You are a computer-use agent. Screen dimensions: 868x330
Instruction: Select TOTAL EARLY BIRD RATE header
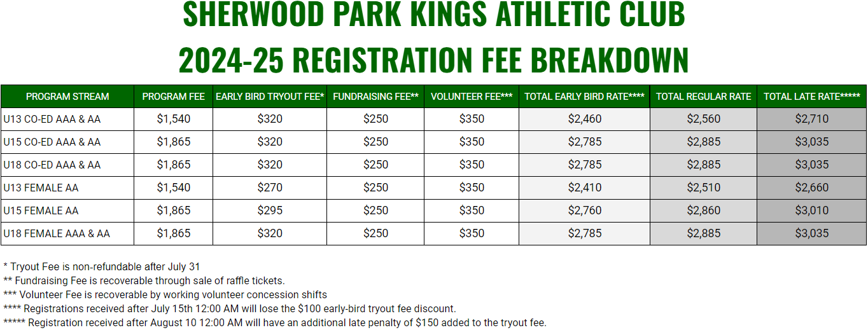[585, 97]
